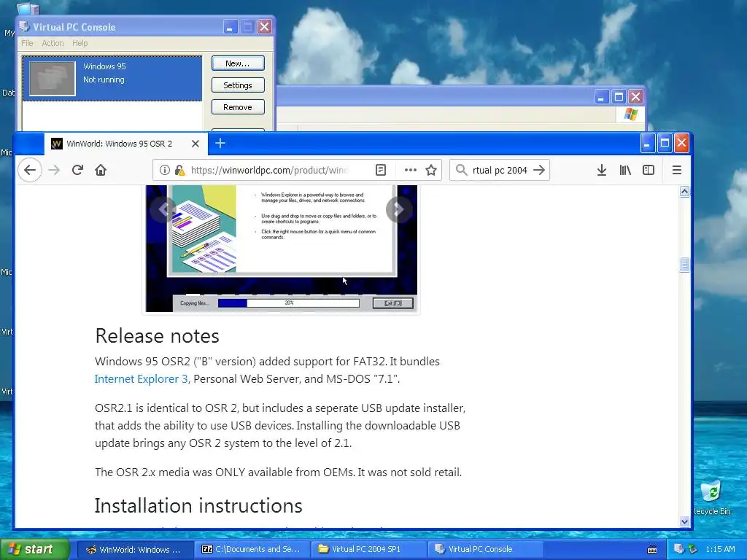The height and width of the screenshot is (560, 747).
Task: Click the address bar URL field
Action: (x=269, y=170)
